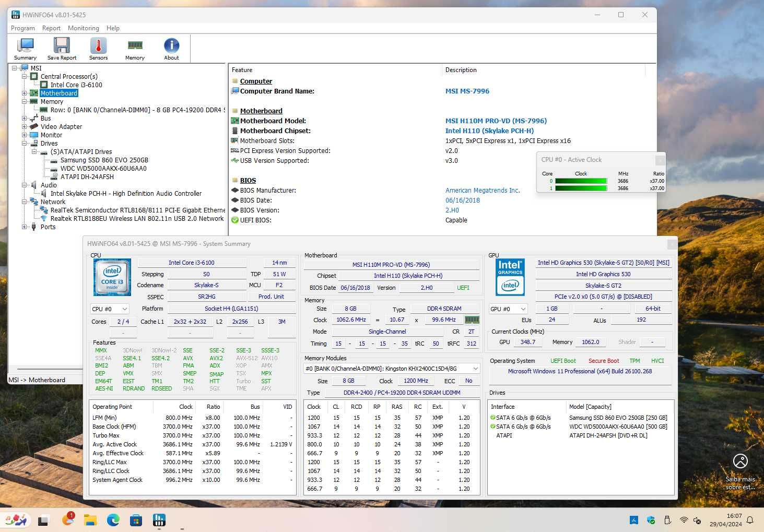Click the MSI MS-7996 brand name link
The width and height of the screenshot is (764, 532).
click(x=467, y=91)
